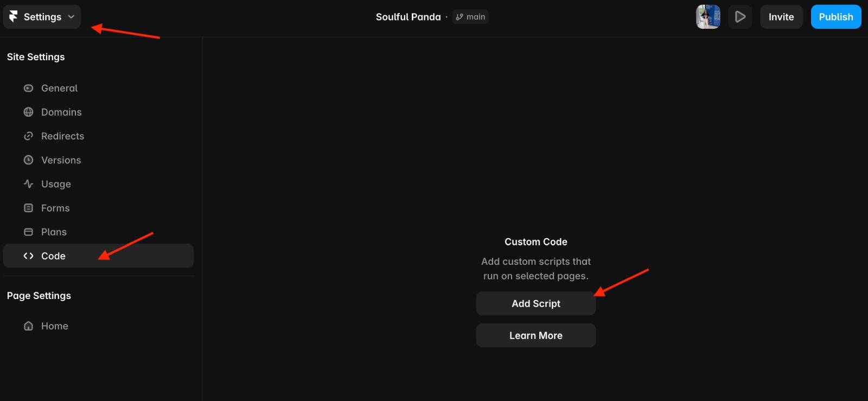This screenshot has width=868, height=401.
Task: Click the Plans card icon
Action: 29,232
